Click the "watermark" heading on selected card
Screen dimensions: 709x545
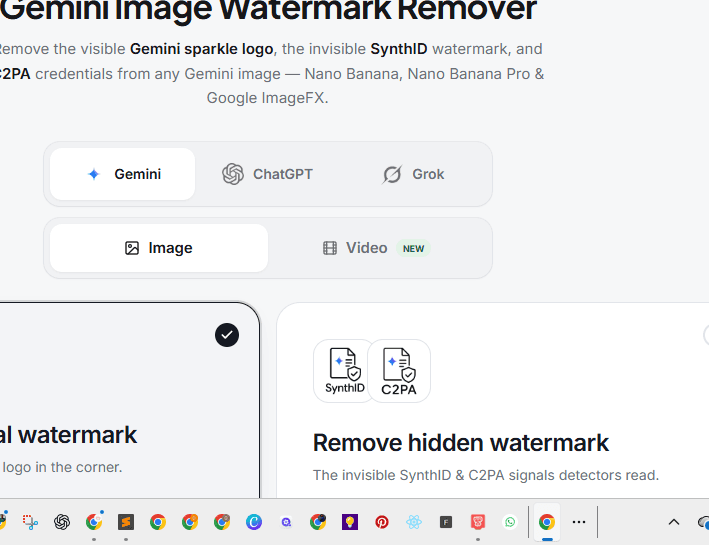[x=77, y=435]
